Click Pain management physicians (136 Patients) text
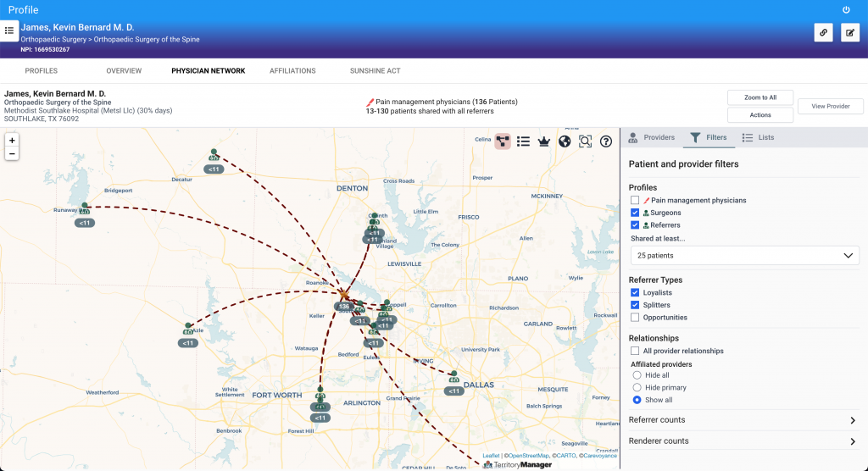Screen dimensions: 868x471 coord(446,102)
